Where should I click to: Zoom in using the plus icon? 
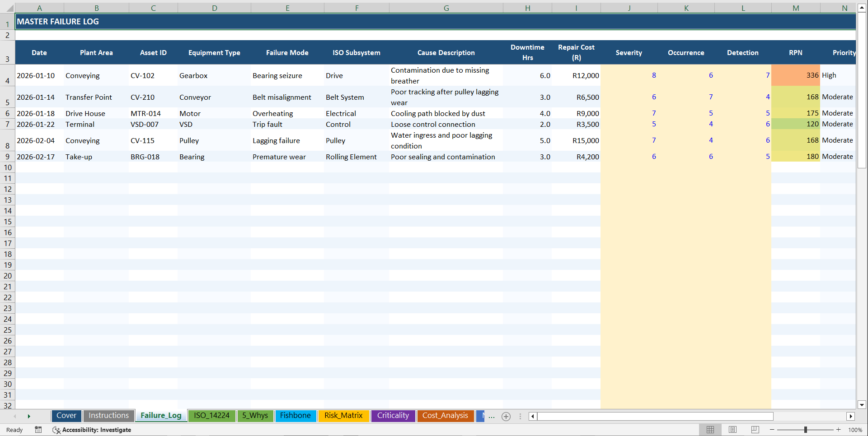[x=838, y=430]
